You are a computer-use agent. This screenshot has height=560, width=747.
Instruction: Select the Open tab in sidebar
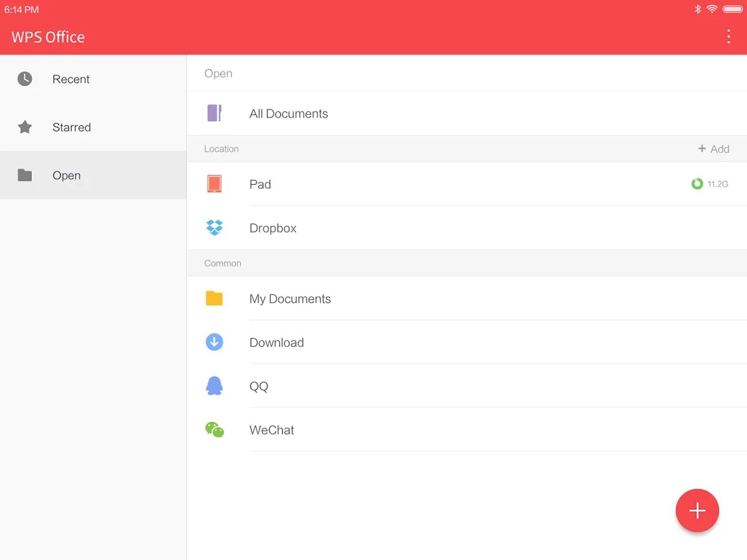(66, 175)
